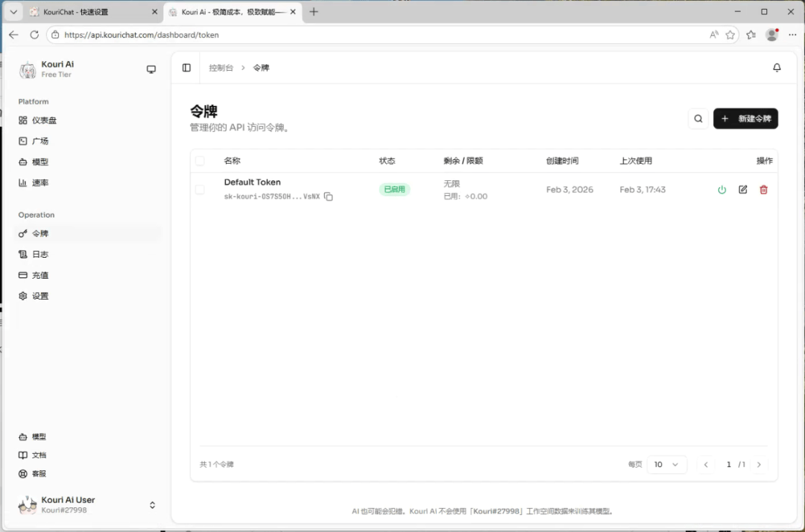This screenshot has height=532, width=805.
Task: Expand the Kouri AI User account menu
Action: tap(152, 505)
